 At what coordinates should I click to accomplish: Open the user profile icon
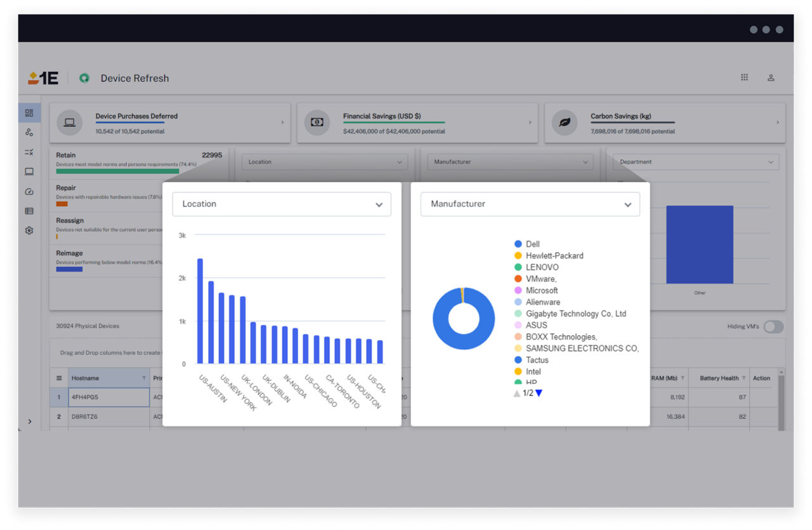(771, 77)
